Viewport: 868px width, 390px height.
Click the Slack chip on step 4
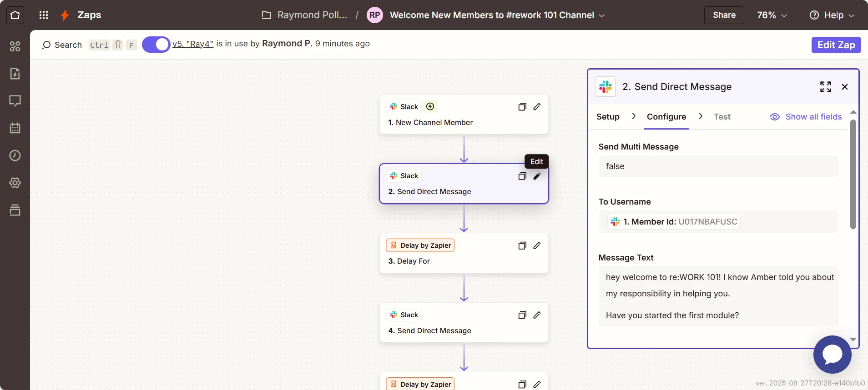point(404,315)
